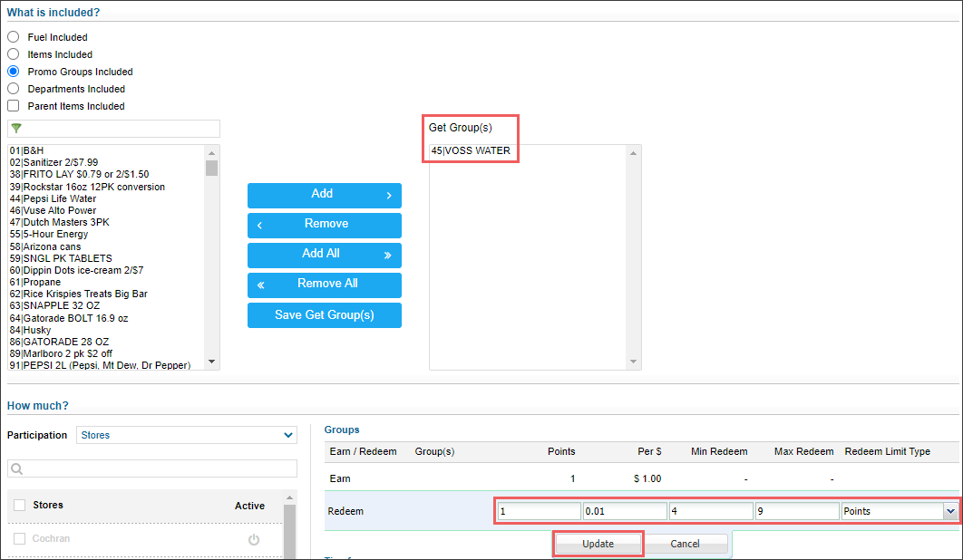Click scroll down arrow of Get Group(s) list
963x560 pixels.
tap(633, 362)
